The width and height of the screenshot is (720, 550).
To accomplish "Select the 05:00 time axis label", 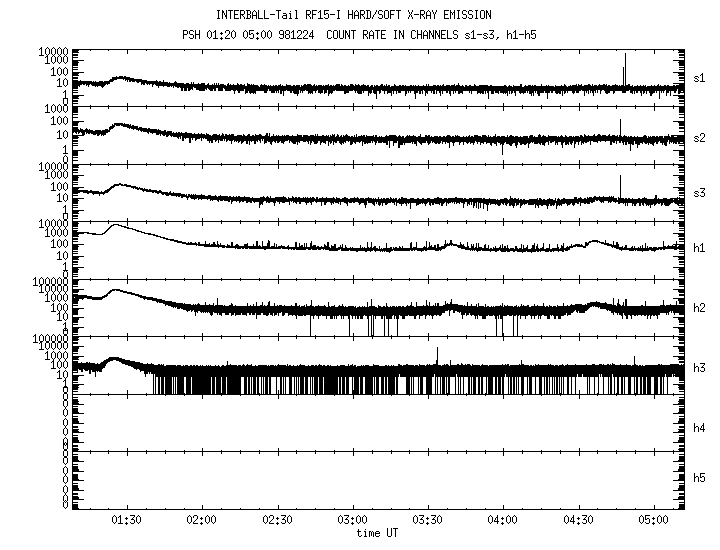I will click(654, 521).
